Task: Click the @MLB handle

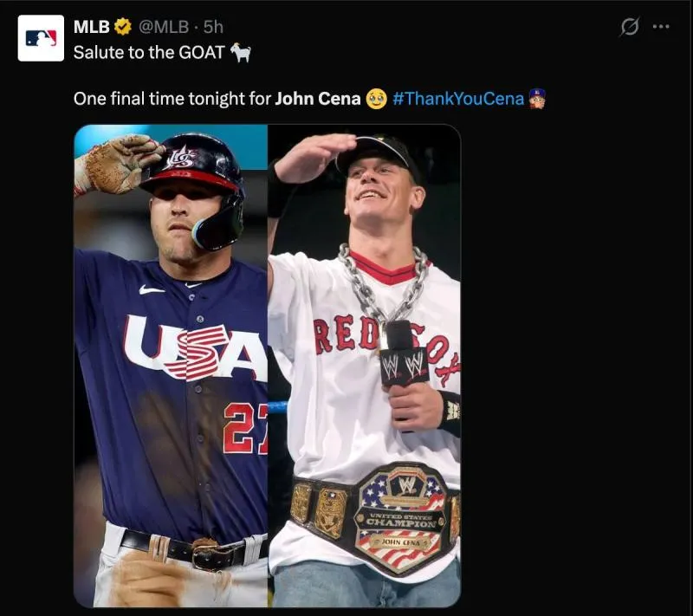Action: pos(164,27)
